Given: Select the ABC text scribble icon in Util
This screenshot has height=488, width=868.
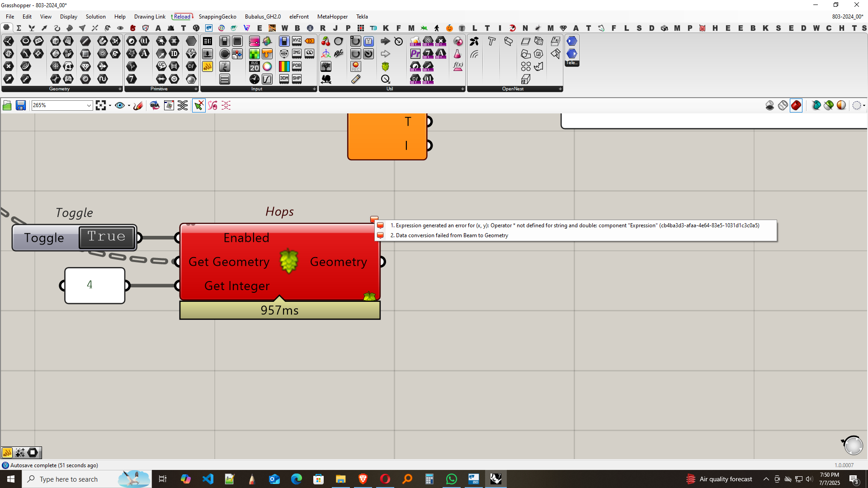Looking at the screenshot, I should (x=339, y=54).
